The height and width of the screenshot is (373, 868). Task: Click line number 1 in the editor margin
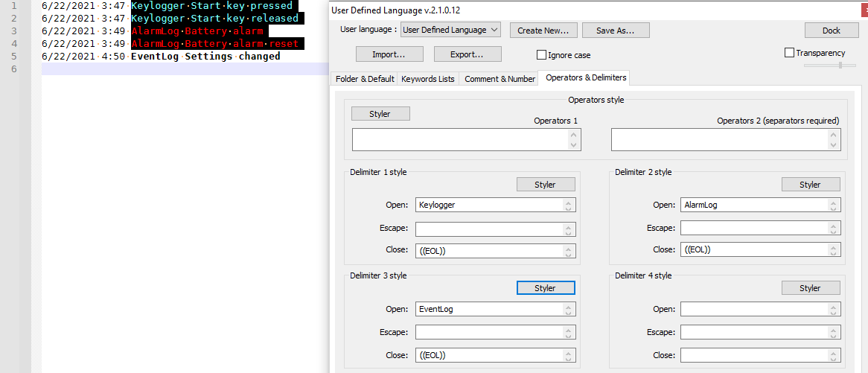(x=14, y=6)
